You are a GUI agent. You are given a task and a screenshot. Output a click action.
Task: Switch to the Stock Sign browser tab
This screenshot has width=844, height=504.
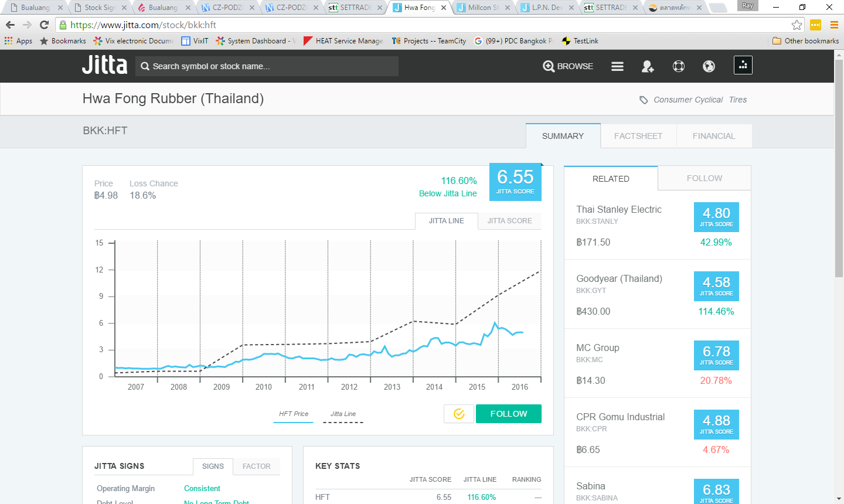[100, 8]
